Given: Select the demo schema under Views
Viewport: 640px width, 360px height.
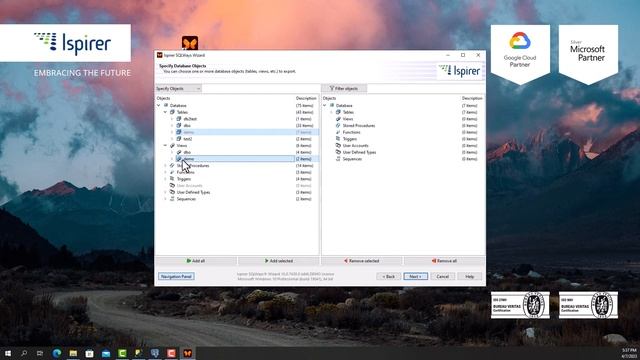Looking at the screenshot, I should pyautogui.click(x=189, y=159).
